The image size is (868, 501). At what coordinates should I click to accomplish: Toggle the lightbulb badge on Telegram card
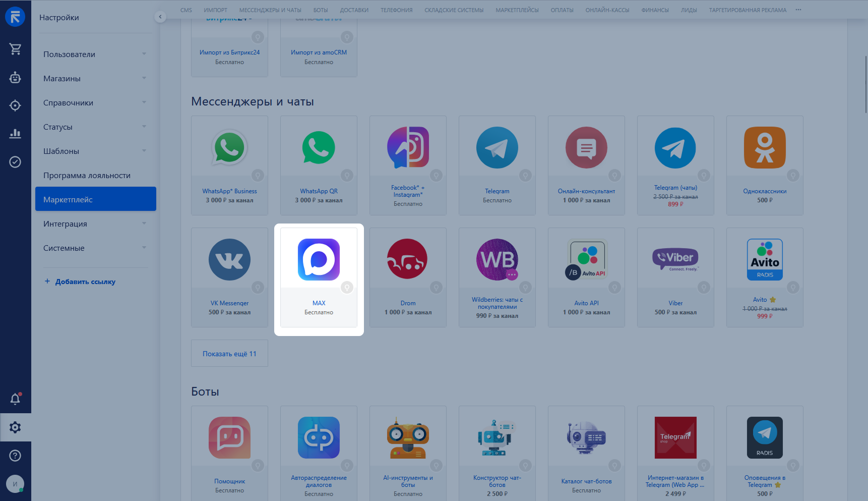525,176
